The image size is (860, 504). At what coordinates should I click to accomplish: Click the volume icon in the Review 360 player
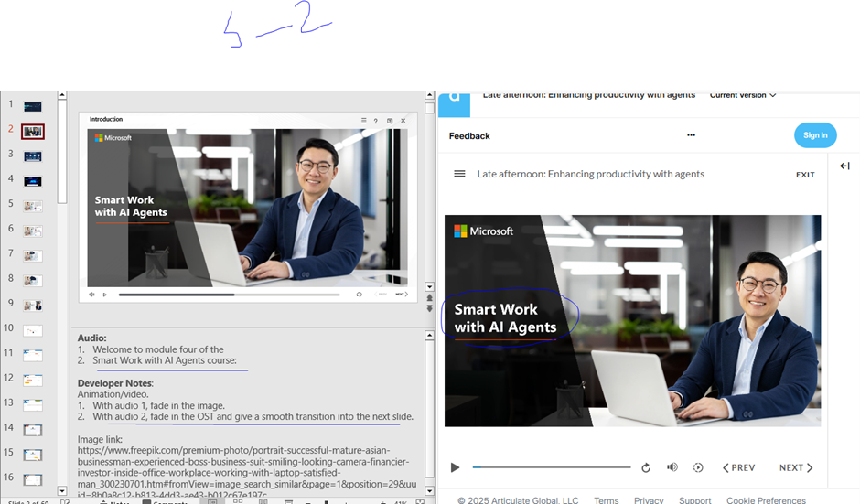coord(672,467)
